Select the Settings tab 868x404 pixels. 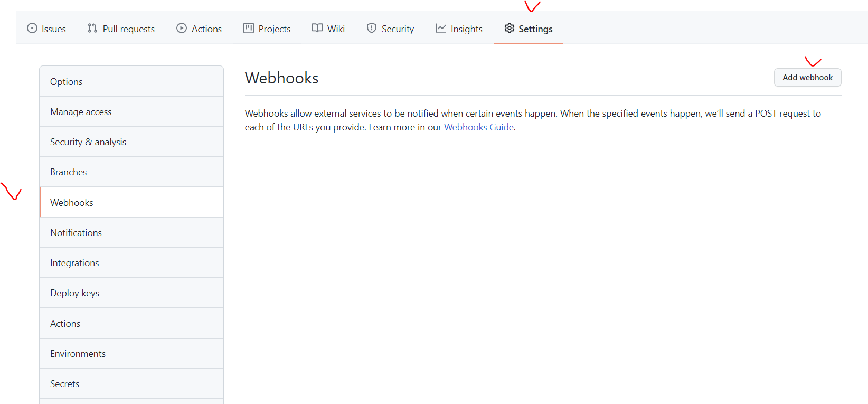(x=529, y=29)
